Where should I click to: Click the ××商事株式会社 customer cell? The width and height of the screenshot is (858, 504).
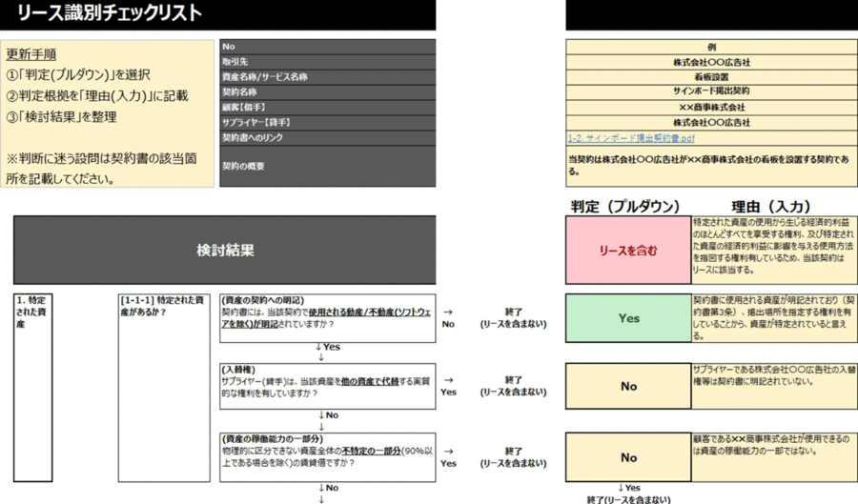click(x=711, y=108)
